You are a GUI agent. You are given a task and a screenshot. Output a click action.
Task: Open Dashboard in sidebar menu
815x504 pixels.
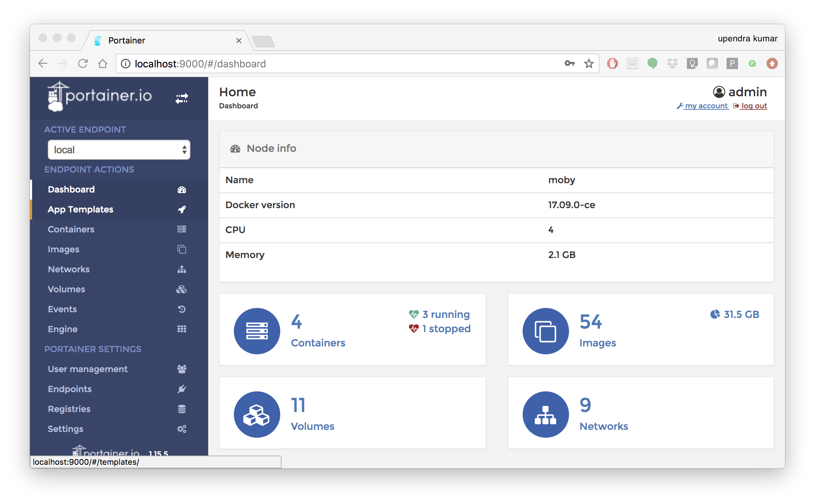pyautogui.click(x=119, y=190)
